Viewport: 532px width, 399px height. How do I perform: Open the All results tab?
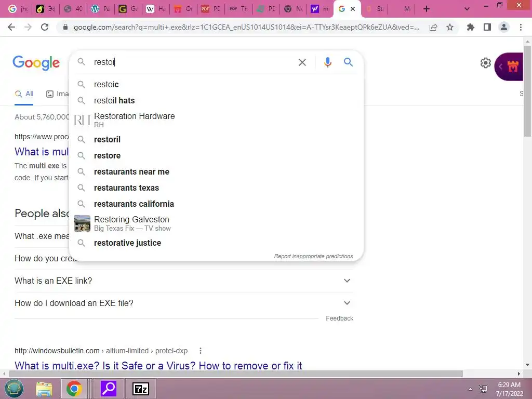pyautogui.click(x=24, y=94)
